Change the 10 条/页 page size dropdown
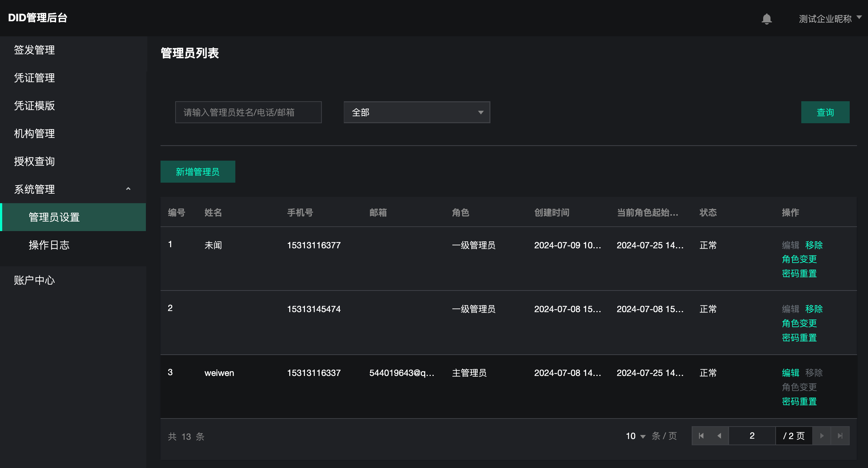The width and height of the screenshot is (868, 468). click(635, 436)
